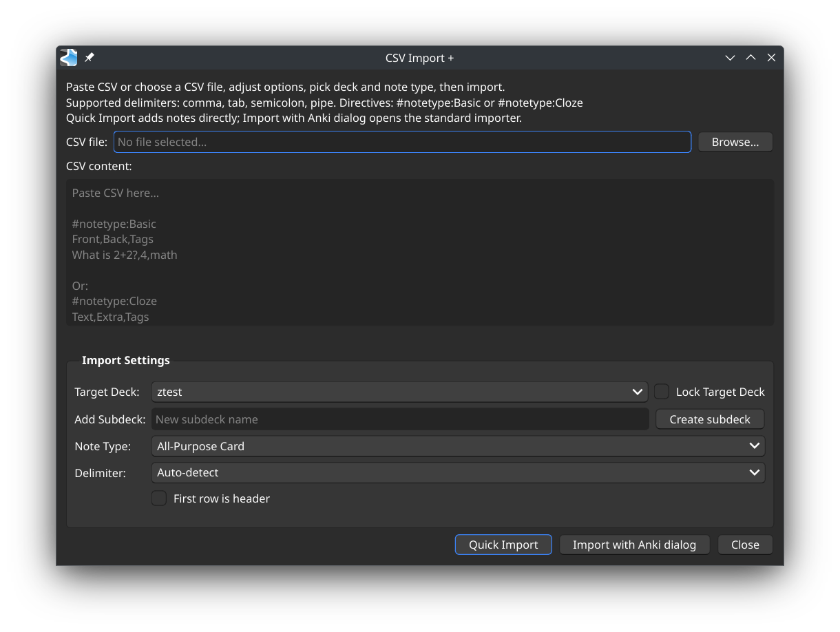Viewport: 840px width, 632px height.
Task: Click the Target Deck dropdown arrow chevron
Action: point(637,392)
